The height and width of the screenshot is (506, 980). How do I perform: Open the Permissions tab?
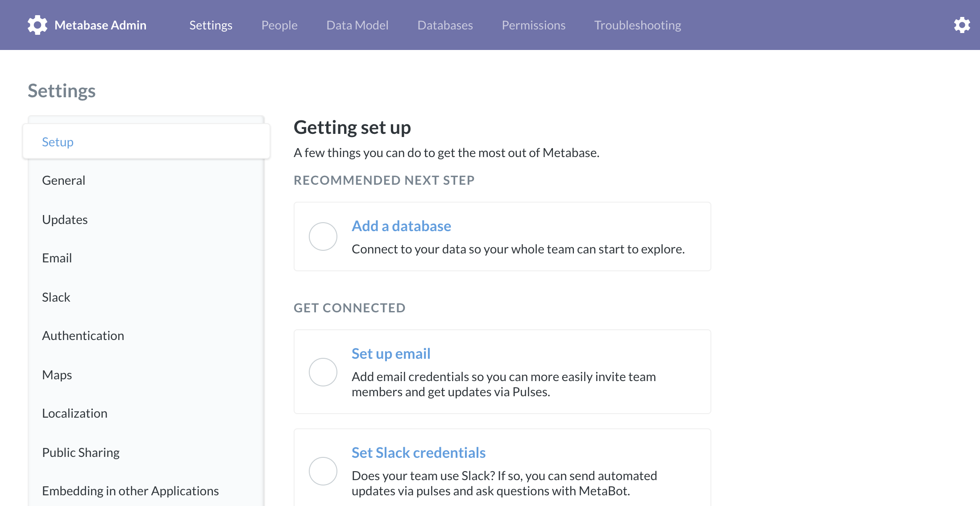point(534,25)
